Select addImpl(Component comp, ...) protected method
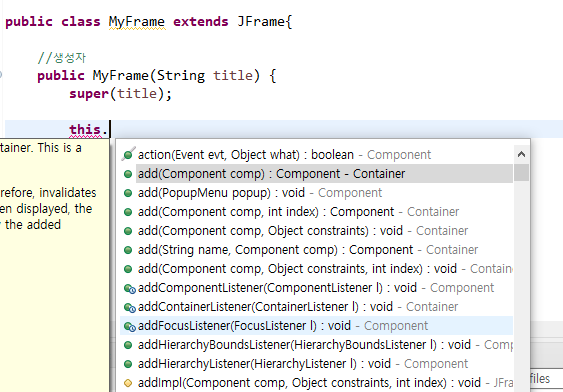 pyautogui.click(x=316, y=383)
